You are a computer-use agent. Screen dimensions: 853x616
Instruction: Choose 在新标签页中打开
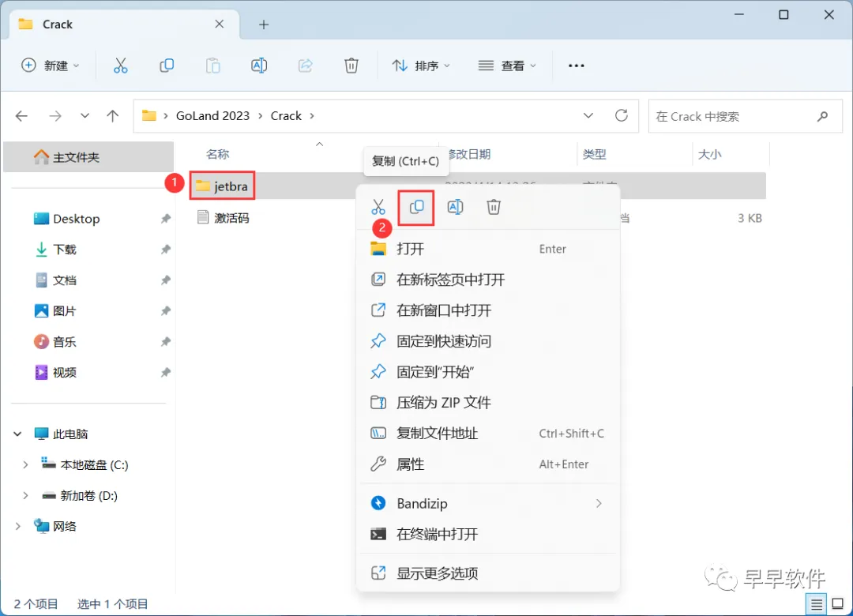488,280
